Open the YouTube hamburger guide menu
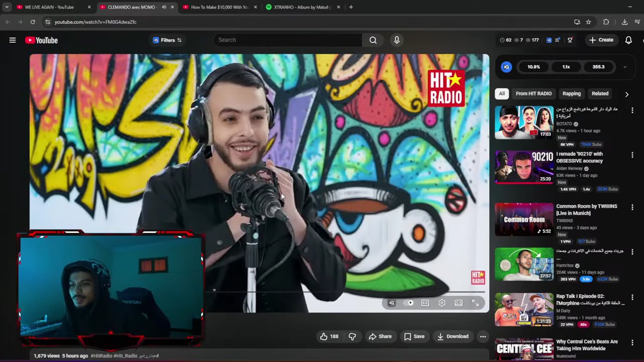Screen dimensions: 644x362 click(13, 40)
